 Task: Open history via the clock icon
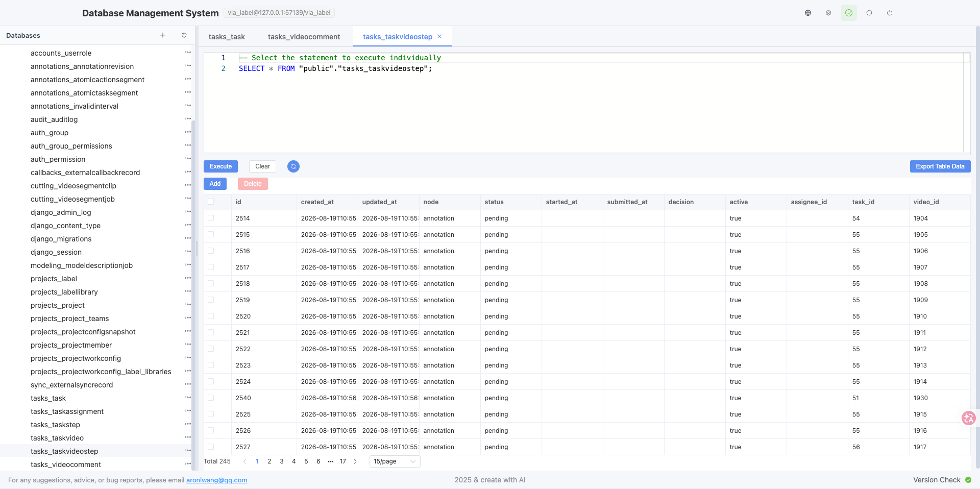tap(869, 13)
